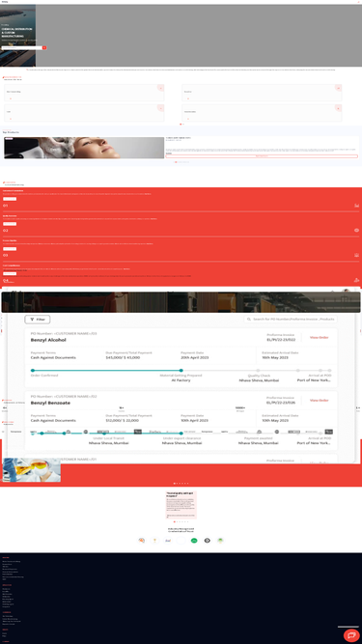Click the Order Confirmed tracker dot

(x=33, y=371)
